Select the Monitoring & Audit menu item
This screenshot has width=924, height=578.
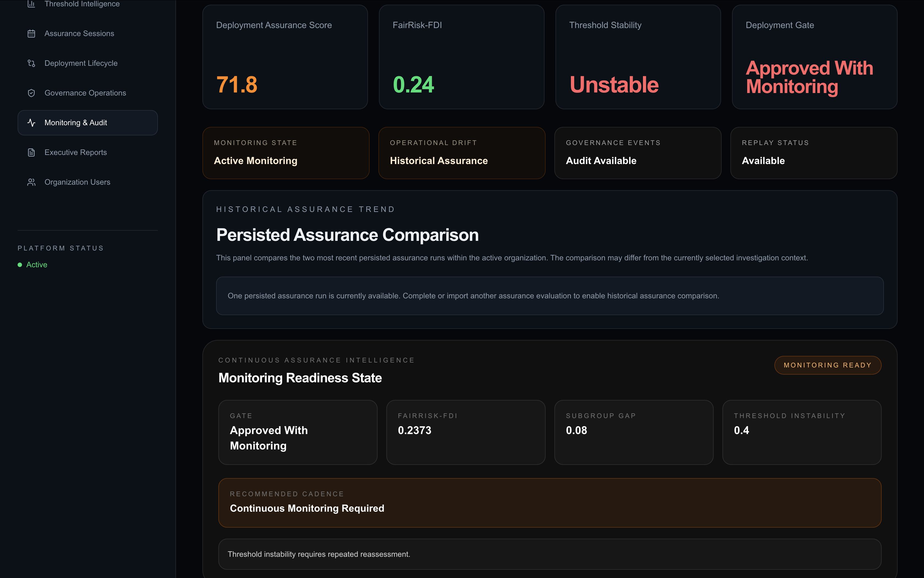(x=87, y=123)
